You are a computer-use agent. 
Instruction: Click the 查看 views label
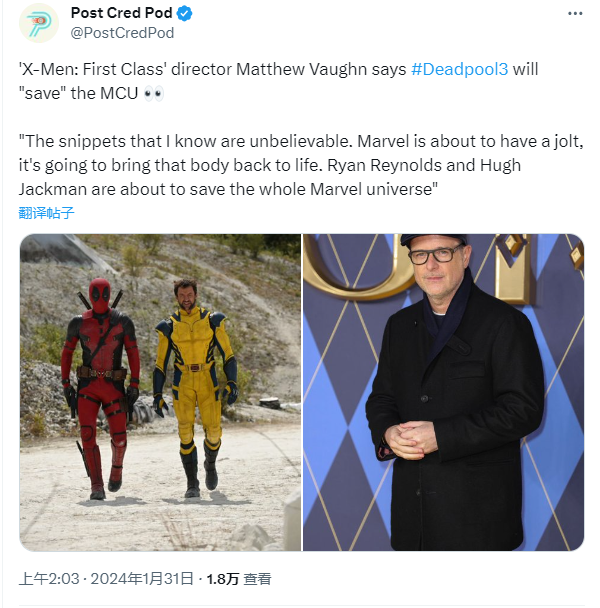(x=257, y=579)
